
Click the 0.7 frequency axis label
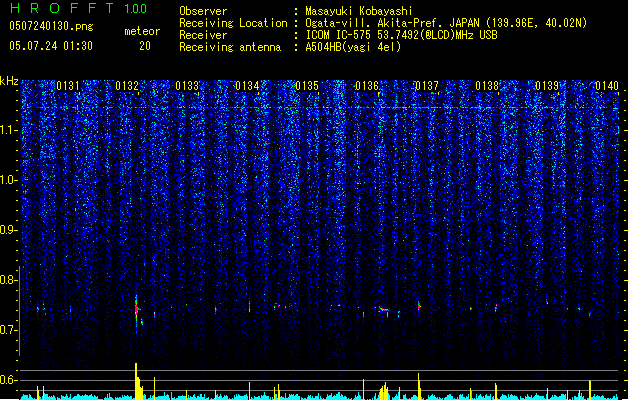[x=9, y=330]
